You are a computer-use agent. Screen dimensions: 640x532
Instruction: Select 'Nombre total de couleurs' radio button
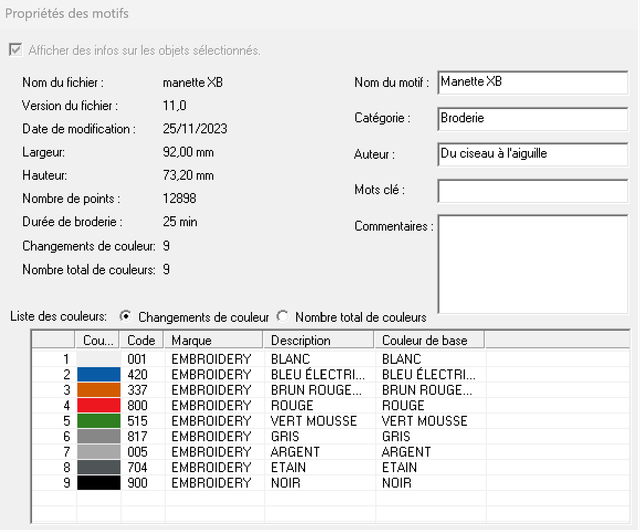(x=283, y=317)
